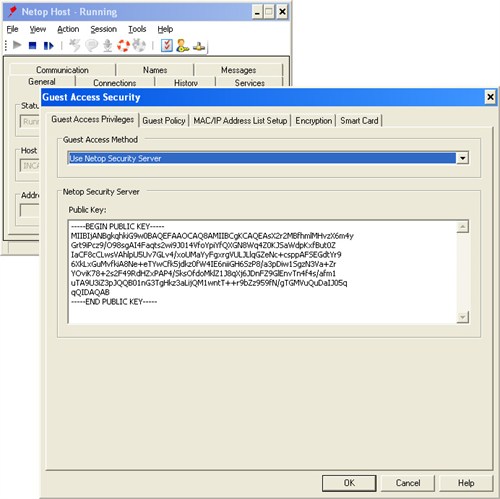The height and width of the screenshot is (499, 500).
Task: Switch to the Connections tab in Netop Host
Action: (115, 83)
